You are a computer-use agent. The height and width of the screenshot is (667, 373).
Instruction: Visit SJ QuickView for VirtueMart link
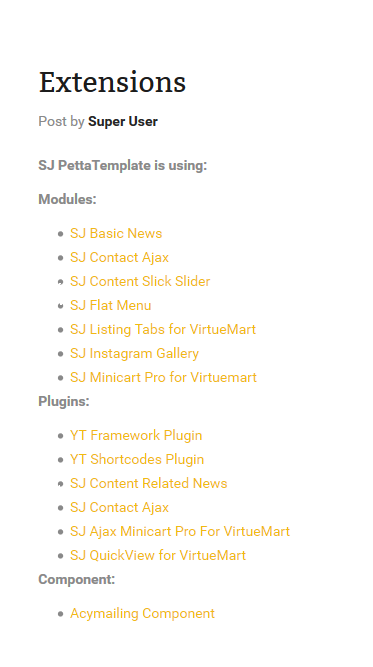pos(158,556)
